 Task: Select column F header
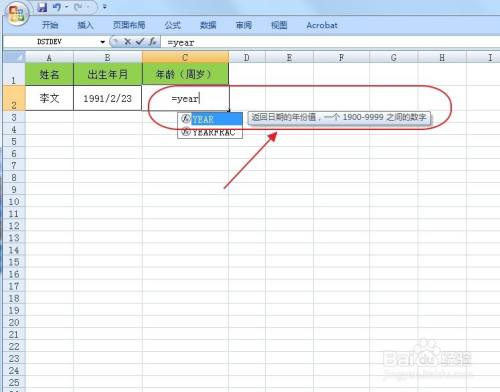341,58
